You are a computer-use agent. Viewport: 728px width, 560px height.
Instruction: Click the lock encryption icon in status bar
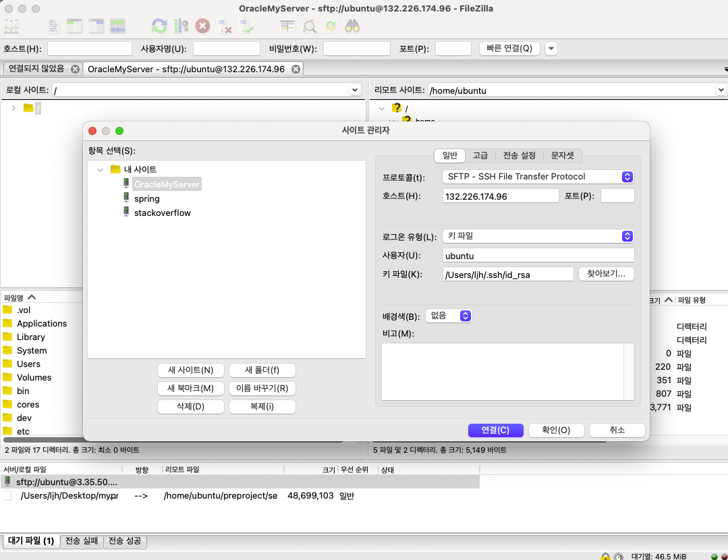[x=605, y=556]
